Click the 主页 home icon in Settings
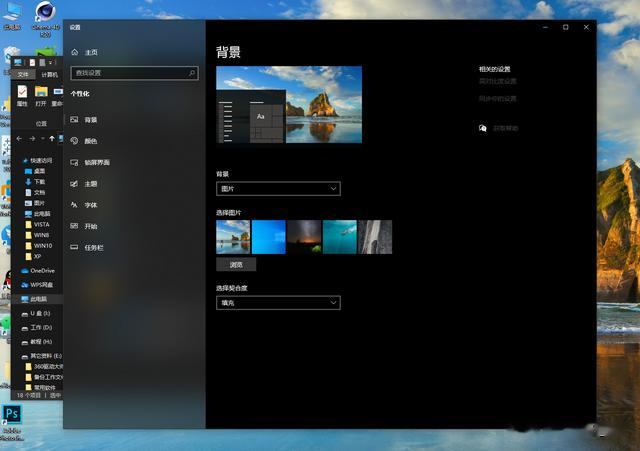 point(74,52)
